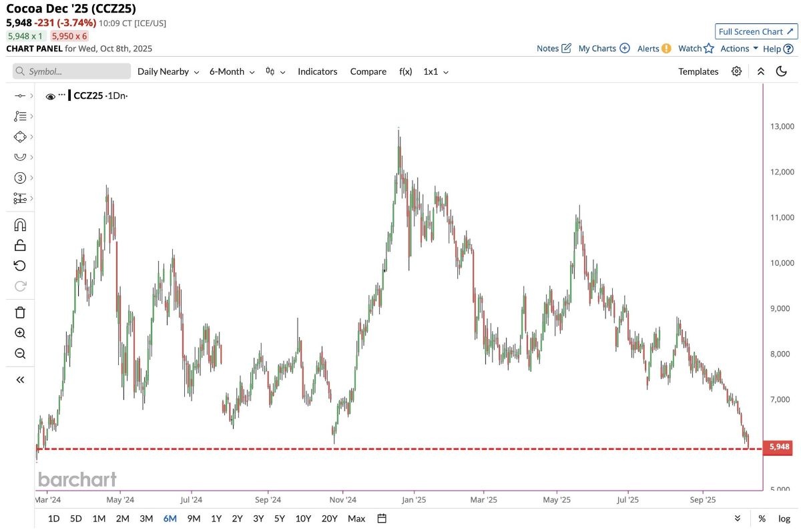Toggle CCZ25 series visibility eye icon
The height and width of the screenshot is (532, 801).
click(50, 96)
